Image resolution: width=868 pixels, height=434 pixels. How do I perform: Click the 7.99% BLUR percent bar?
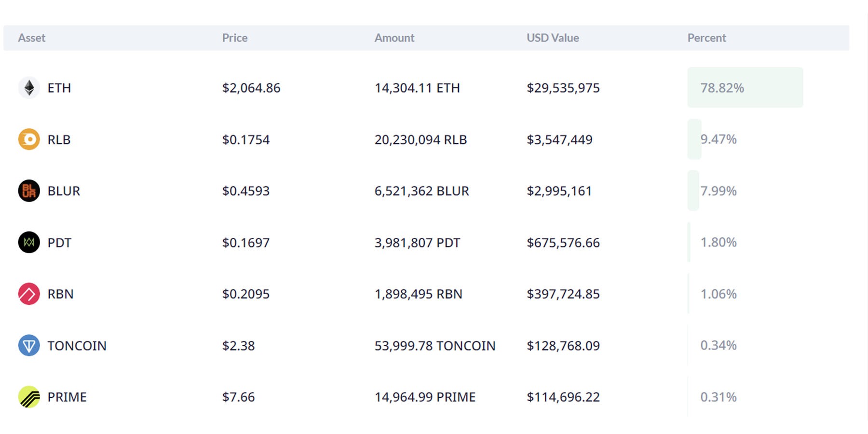(693, 191)
